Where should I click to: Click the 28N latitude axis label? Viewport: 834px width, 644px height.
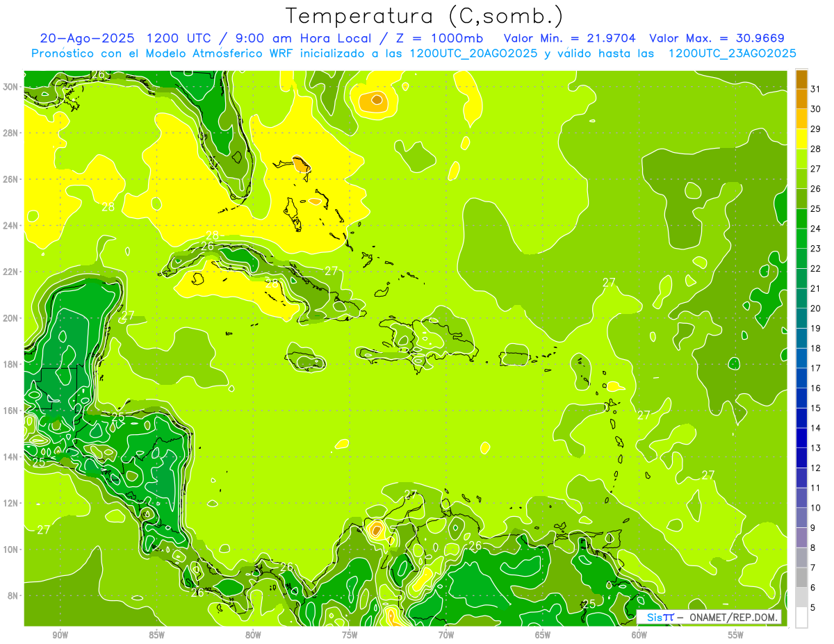pyautogui.click(x=11, y=133)
